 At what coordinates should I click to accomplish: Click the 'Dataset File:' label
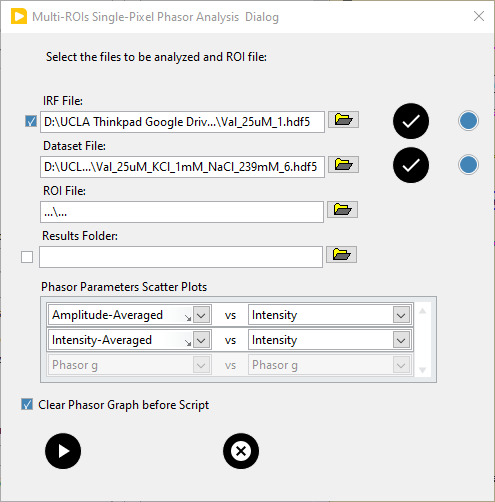[74, 146]
